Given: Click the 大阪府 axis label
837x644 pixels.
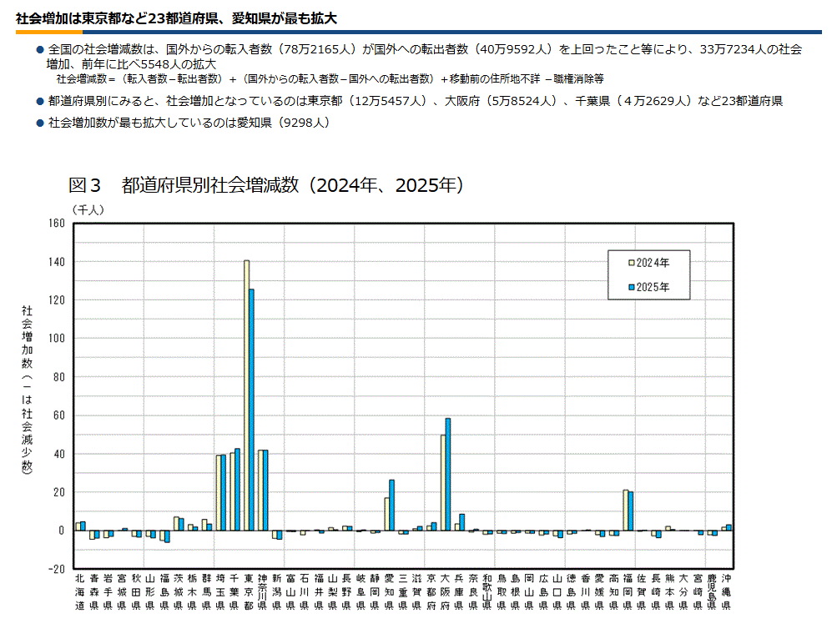Looking at the screenshot, I should point(446,591).
